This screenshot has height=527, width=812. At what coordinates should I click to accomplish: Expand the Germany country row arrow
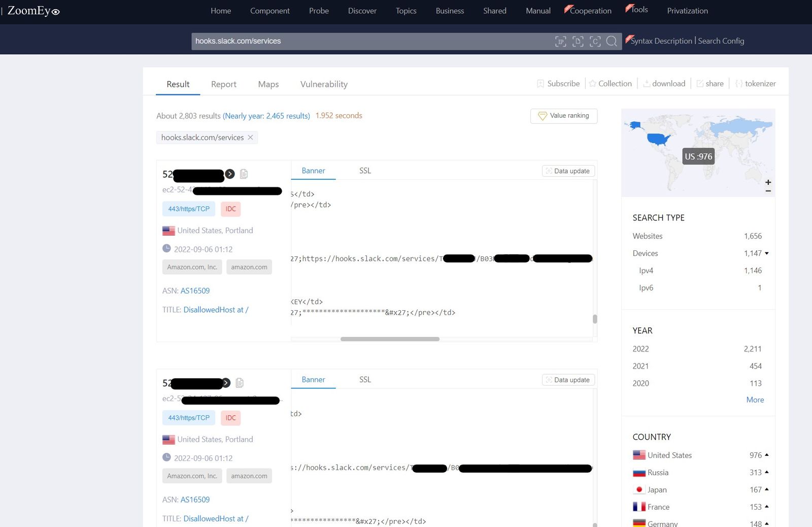766,523
